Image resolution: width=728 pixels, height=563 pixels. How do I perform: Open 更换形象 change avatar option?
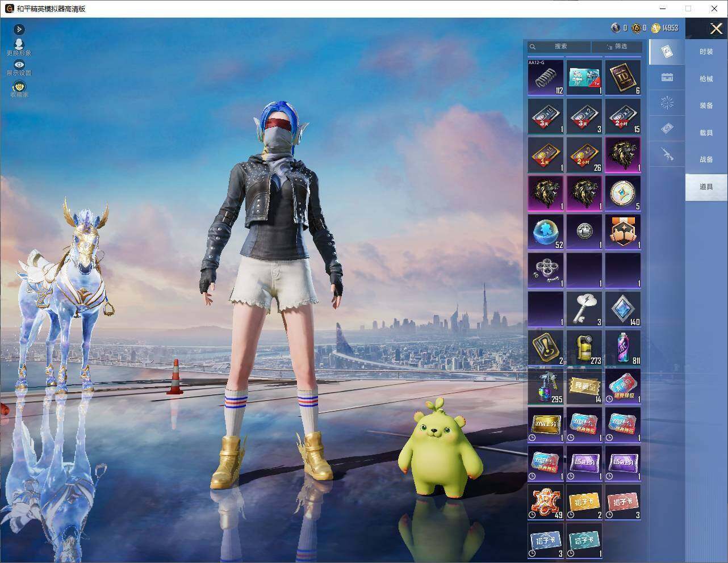[x=19, y=47]
